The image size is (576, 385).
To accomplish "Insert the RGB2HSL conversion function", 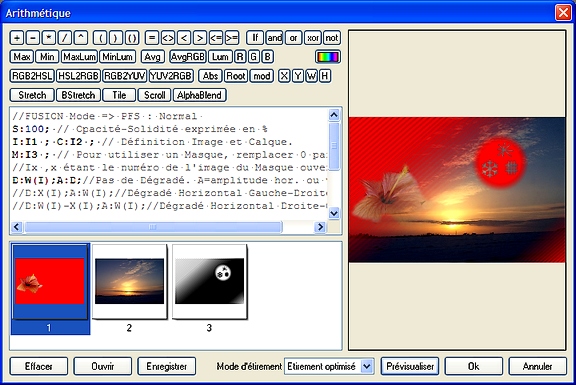I will [32, 76].
